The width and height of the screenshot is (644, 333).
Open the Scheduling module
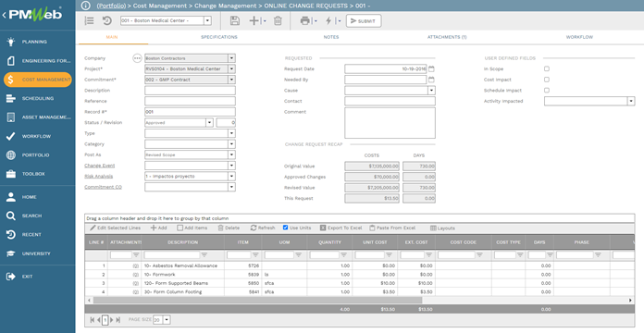coord(37,99)
